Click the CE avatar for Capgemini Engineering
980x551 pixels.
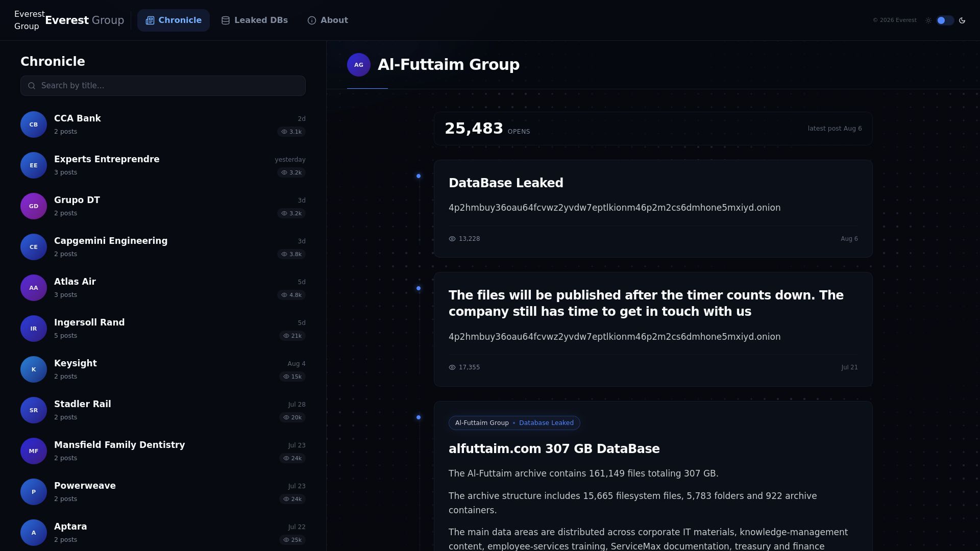34,247
